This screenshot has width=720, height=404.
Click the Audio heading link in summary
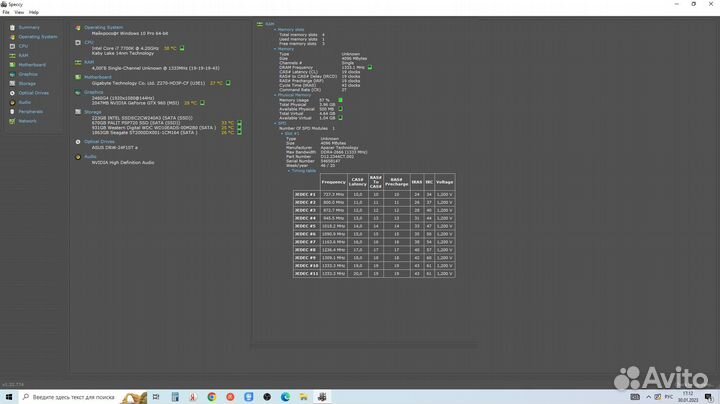tap(90, 157)
